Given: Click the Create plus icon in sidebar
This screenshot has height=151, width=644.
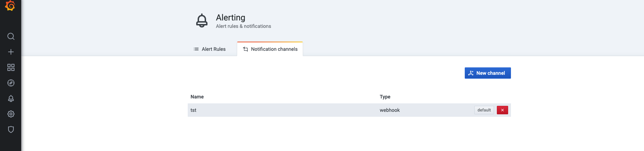Looking at the screenshot, I should tap(11, 52).
